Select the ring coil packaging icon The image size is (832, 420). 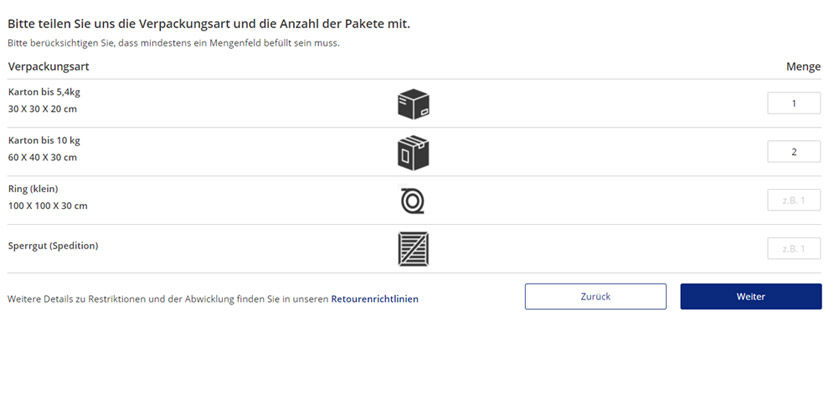coord(412,201)
